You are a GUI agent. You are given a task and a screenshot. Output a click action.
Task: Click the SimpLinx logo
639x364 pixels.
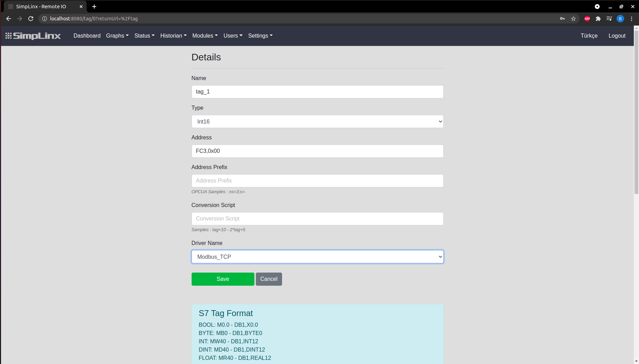[33, 36]
